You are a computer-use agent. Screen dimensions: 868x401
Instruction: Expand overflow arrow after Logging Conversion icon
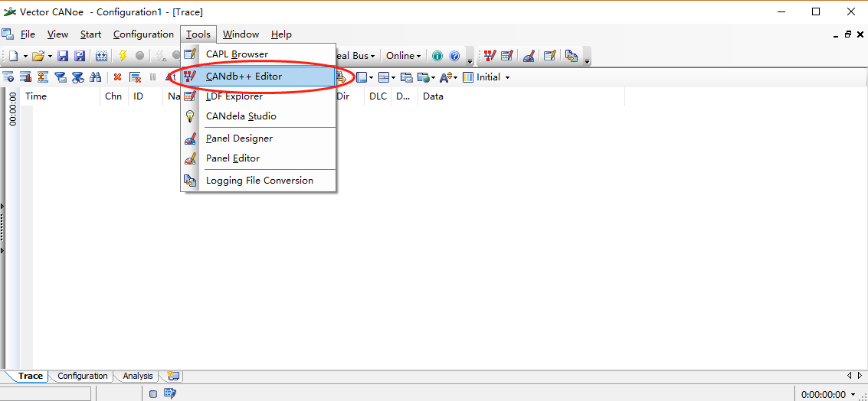tap(588, 60)
